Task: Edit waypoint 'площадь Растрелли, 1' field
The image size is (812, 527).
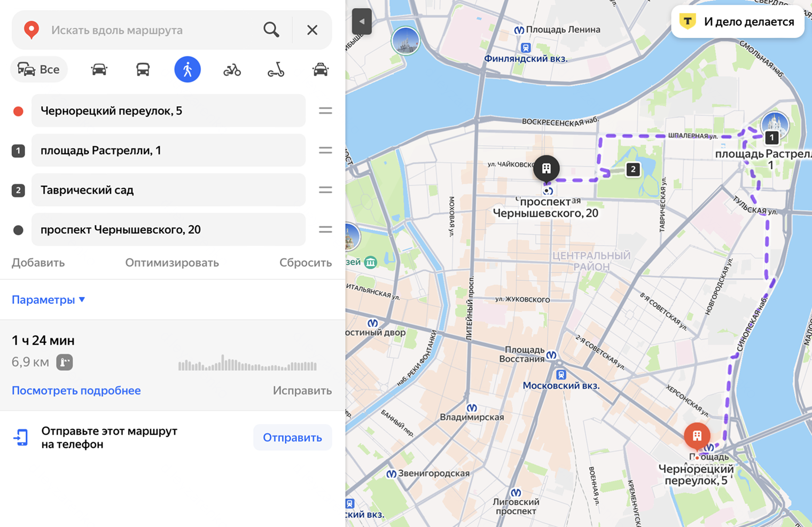Action: pyautogui.click(x=168, y=150)
